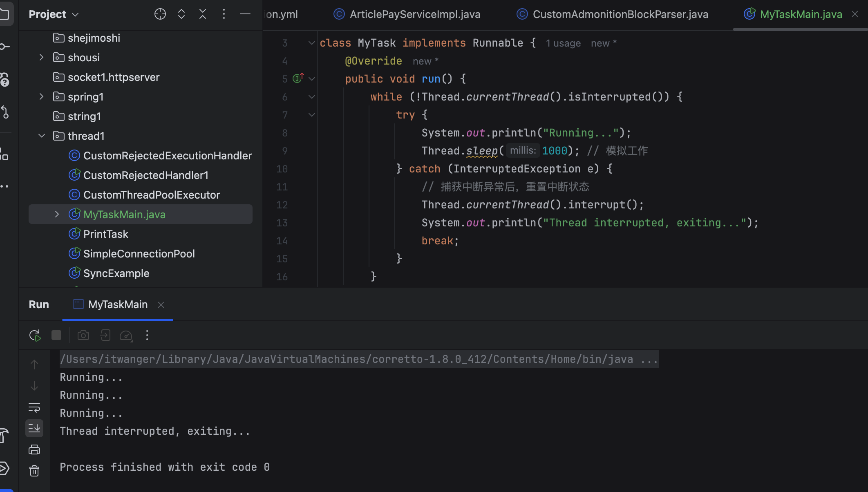This screenshot has width=868, height=492.
Task: Clear console with the trash icon
Action: point(34,471)
